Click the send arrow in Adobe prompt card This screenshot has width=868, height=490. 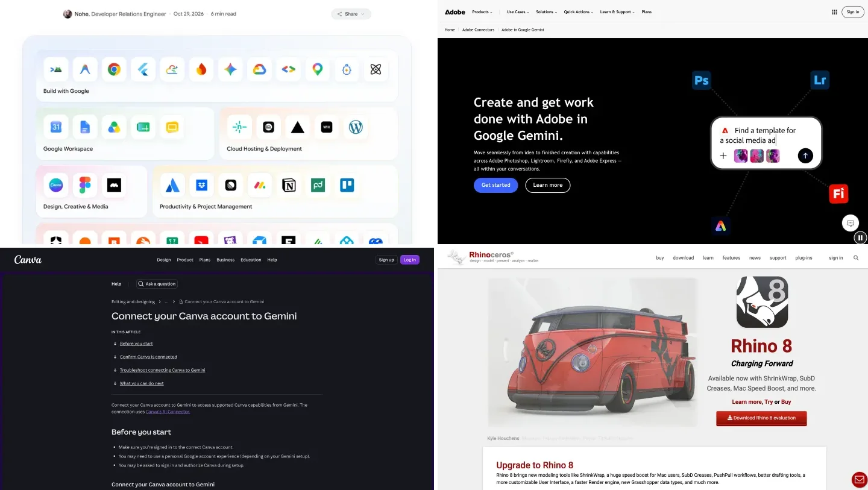click(805, 156)
